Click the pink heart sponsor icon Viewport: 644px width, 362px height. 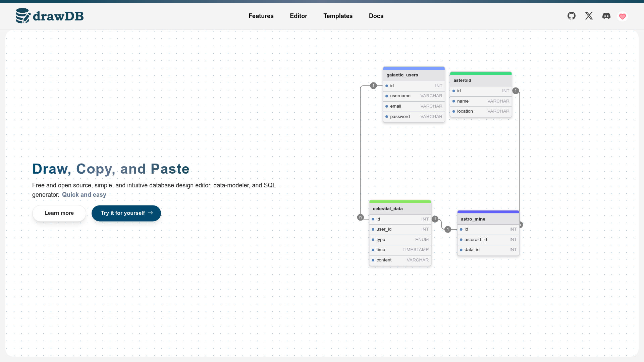point(623,16)
